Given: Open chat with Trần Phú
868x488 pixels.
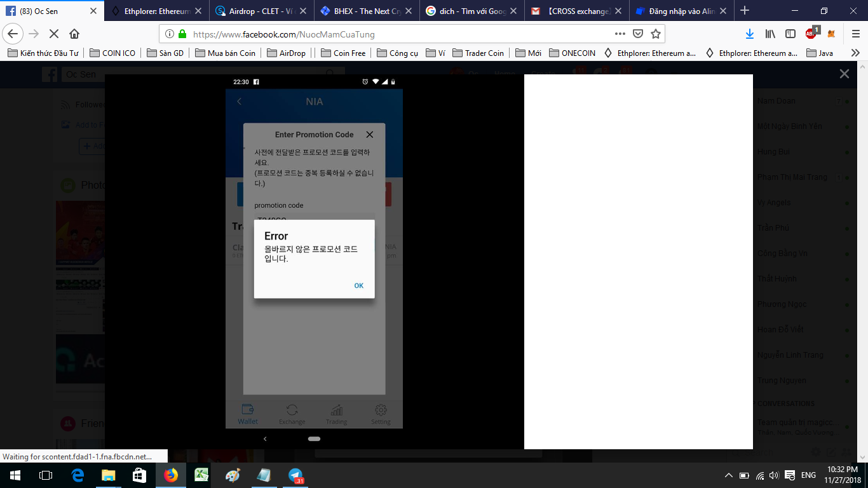Looking at the screenshot, I should point(773,228).
